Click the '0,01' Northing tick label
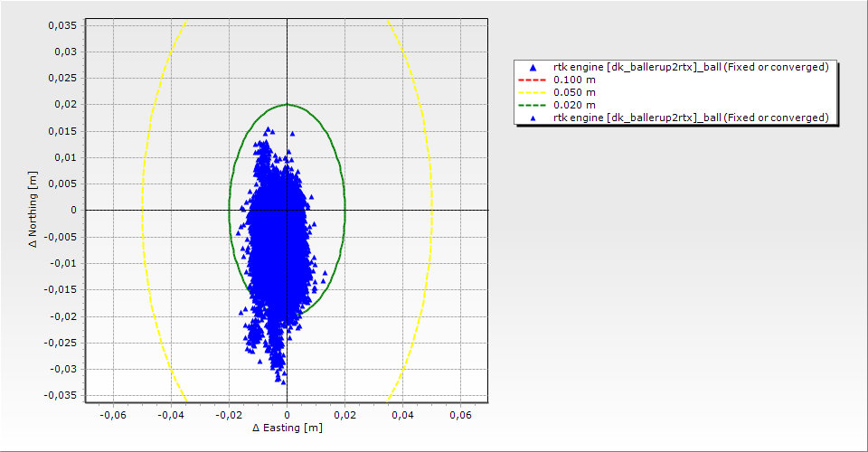This screenshot has width=868, height=452. tap(66, 157)
